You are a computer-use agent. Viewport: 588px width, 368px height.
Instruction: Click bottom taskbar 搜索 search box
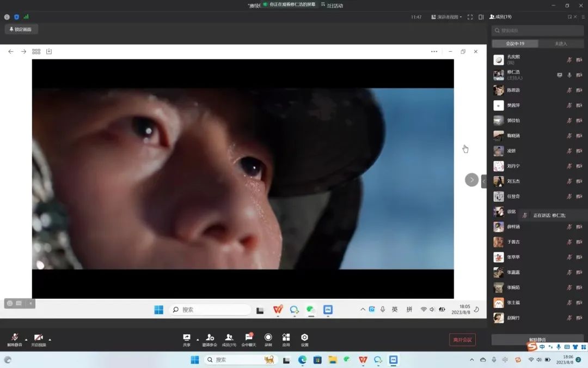241,360
